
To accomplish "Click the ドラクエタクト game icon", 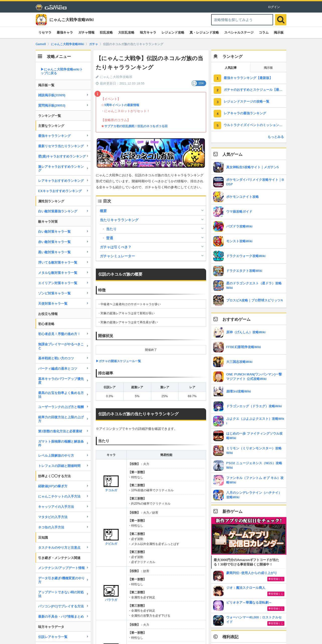I will 218,271.
